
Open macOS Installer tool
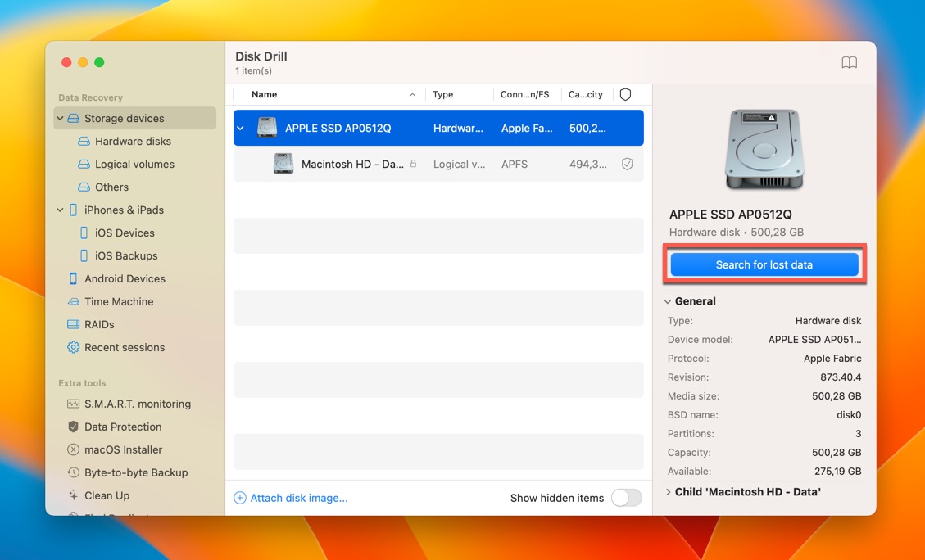pos(123,449)
